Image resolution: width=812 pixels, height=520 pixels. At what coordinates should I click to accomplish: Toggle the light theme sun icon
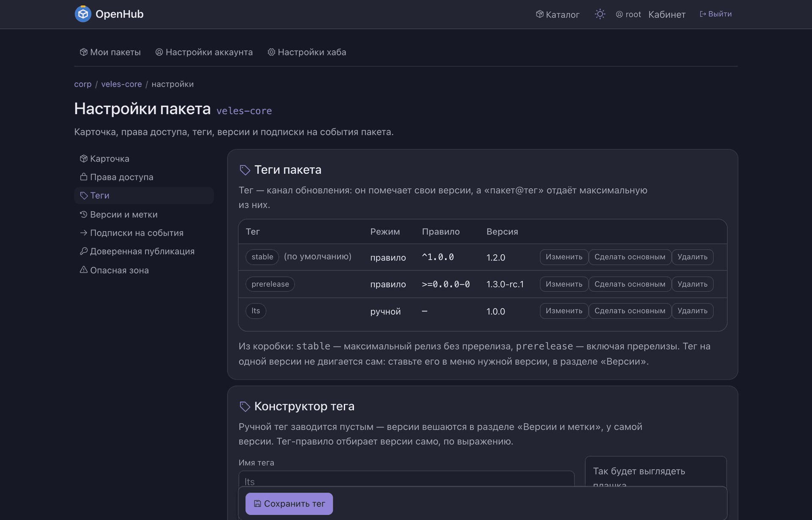tap(600, 14)
